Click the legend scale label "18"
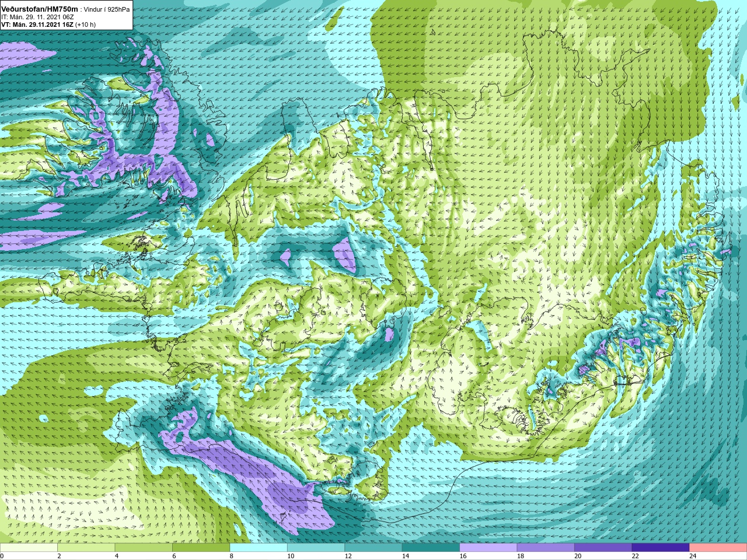The width and height of the screenshot is (747, 560). [x=521, y=556]
